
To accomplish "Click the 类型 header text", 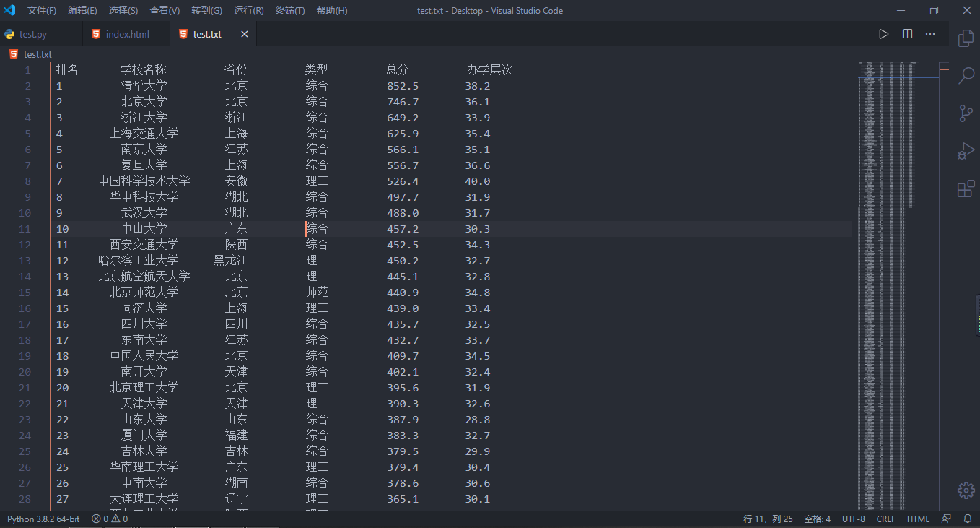I will 317,70.
